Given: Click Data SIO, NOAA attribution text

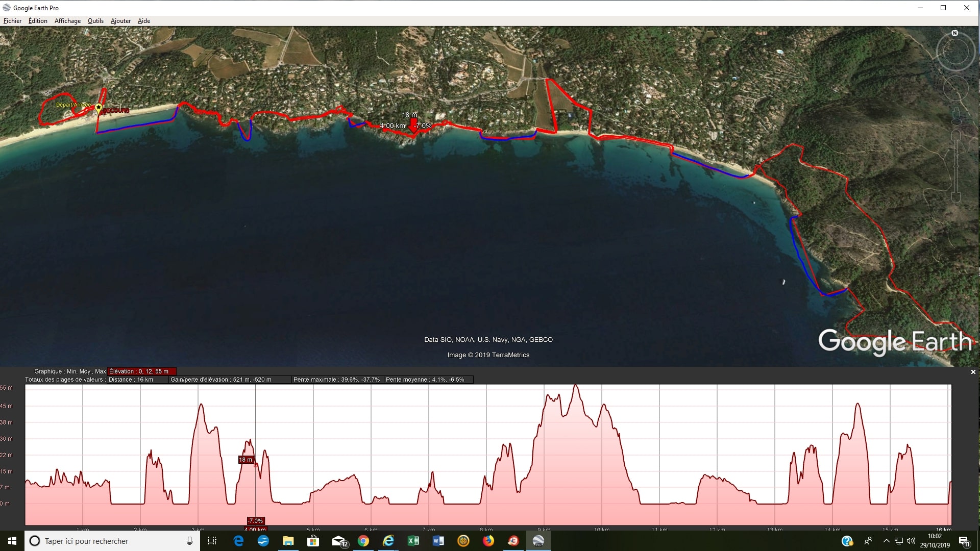Looking at the screenshot, I should (488, 340).
